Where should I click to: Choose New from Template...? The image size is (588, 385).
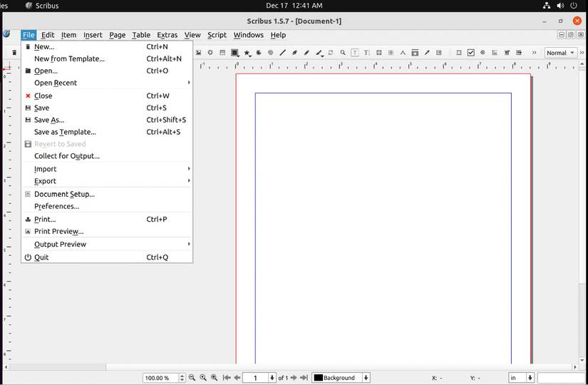pyautogui.click(x=107, y=58)
